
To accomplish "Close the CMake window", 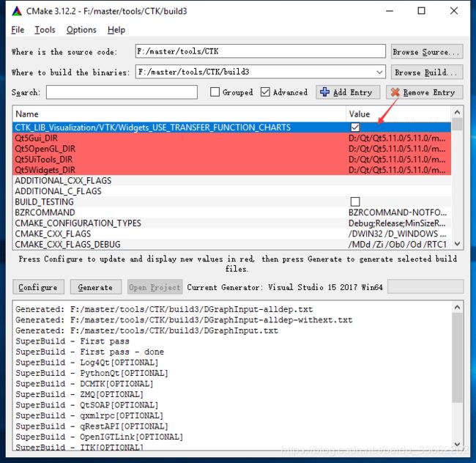I will pyautogui.click(x=454, y=11).
